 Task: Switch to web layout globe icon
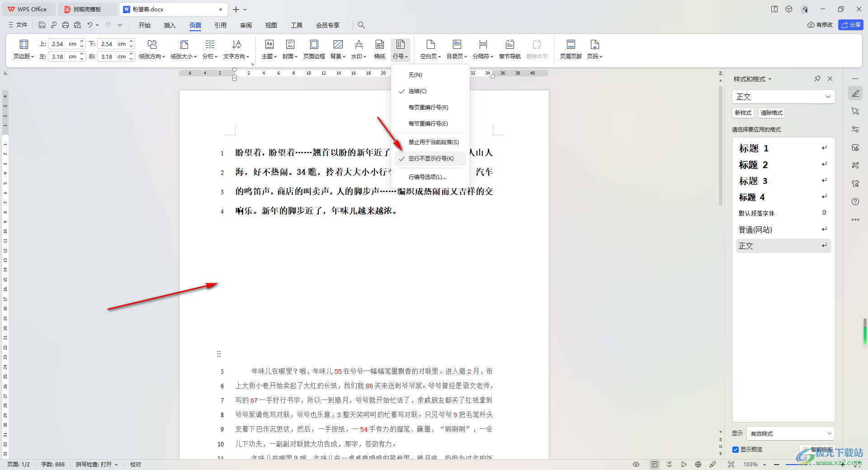698,464
